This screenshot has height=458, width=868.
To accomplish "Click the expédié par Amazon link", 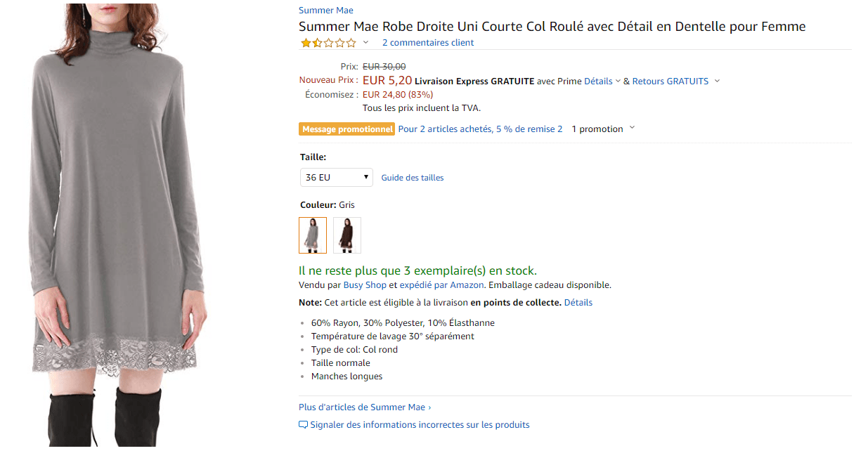I will pyautogui.click(x=441, y=285).
